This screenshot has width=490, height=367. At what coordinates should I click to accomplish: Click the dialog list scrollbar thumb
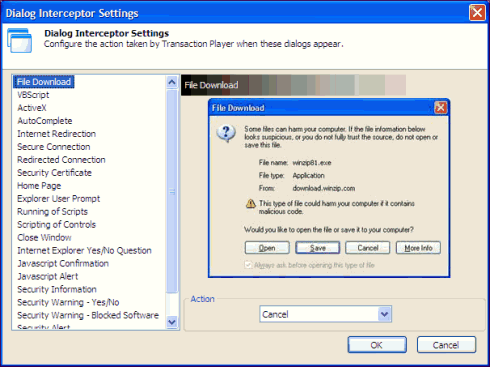pos(172,191)
